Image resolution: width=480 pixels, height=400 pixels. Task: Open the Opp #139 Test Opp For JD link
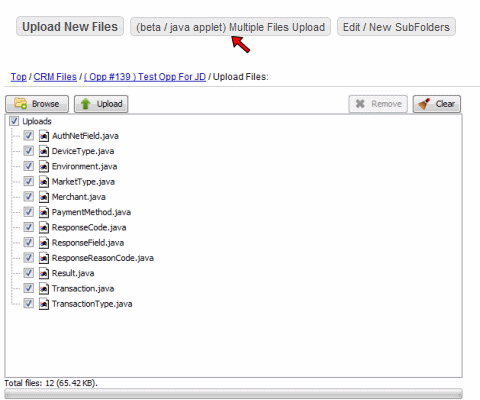coord(145,77)
